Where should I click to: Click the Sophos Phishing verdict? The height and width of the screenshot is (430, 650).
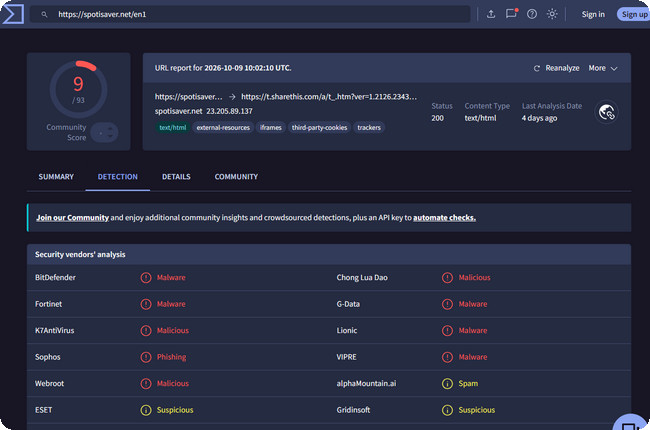(171, 357)
